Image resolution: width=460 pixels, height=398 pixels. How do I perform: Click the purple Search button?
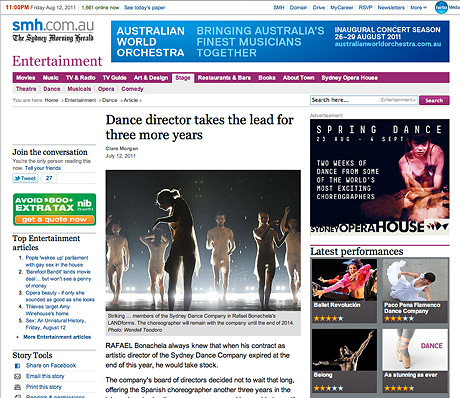click(x=434, y=100)
